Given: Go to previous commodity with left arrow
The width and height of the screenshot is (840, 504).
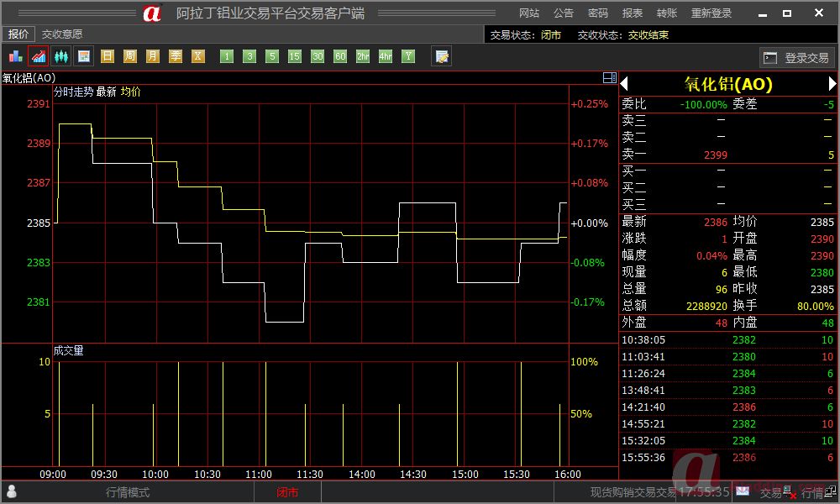Looking at the screenshot, I should pyautogui.click(x=623, y=84).
